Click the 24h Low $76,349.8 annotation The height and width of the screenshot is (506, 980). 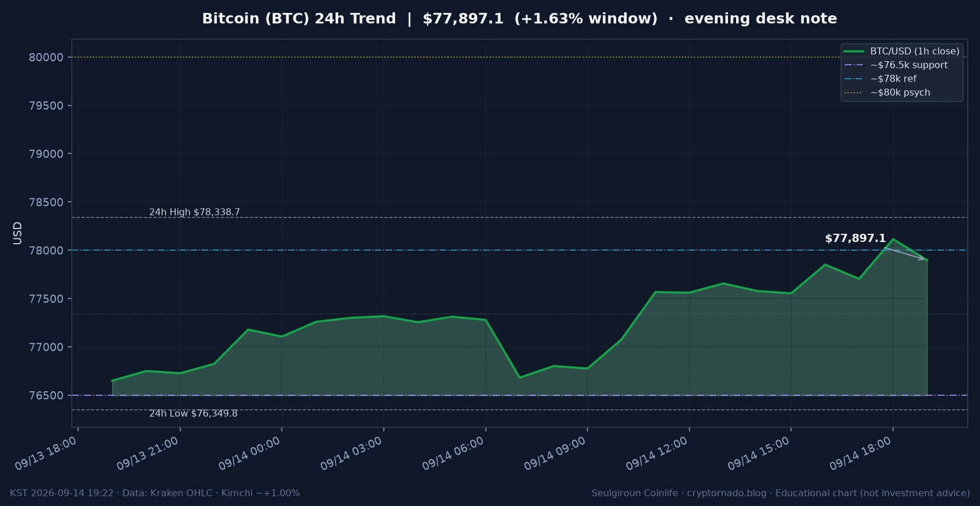pos(193,413)
